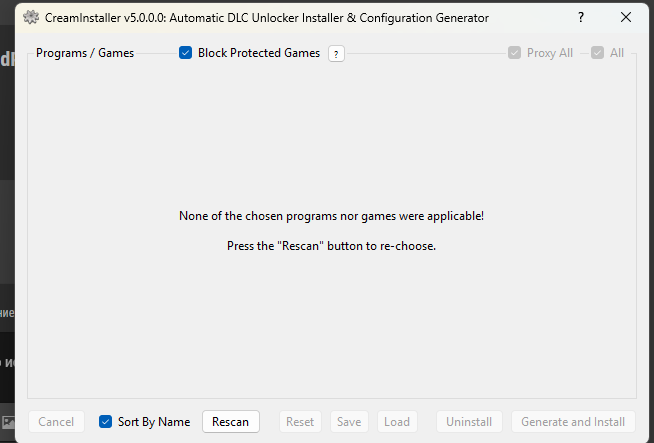654x443 pixels.
Task: Click the CreamInstaller gear icon in title bar
Action: (31, 18)
